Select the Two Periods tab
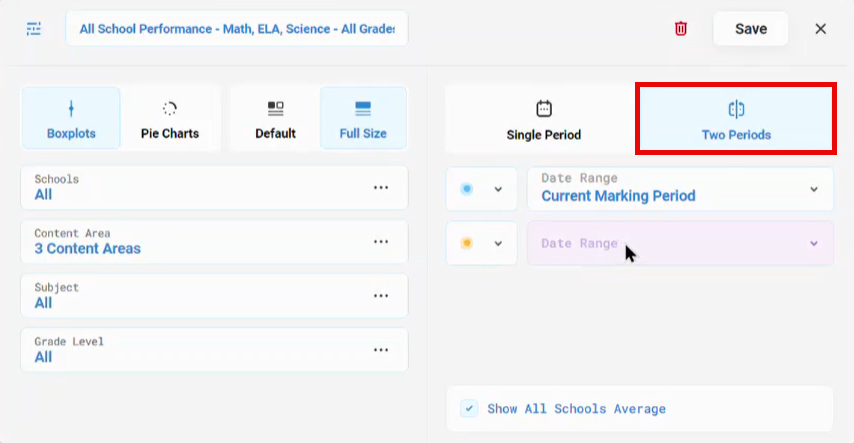 point(736,119)
